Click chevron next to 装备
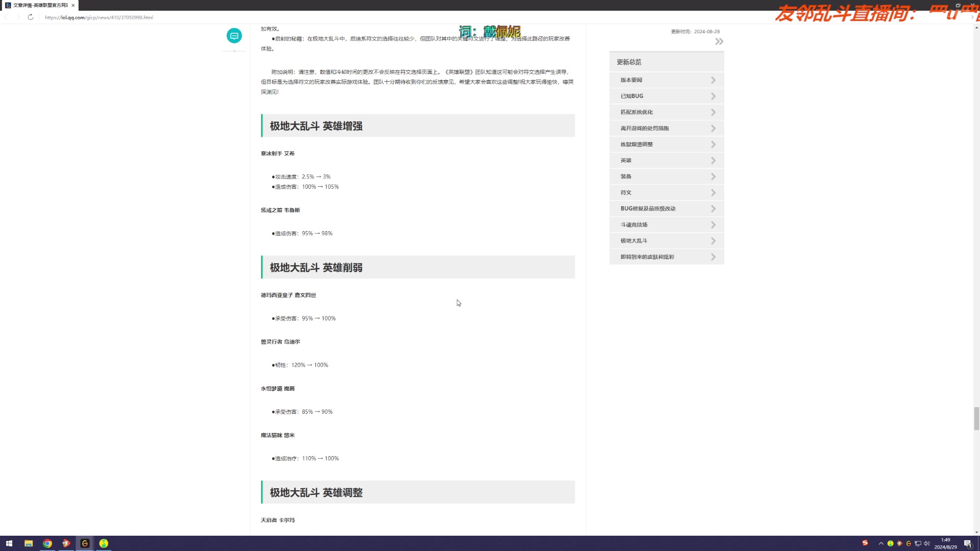 click(713, 177)
